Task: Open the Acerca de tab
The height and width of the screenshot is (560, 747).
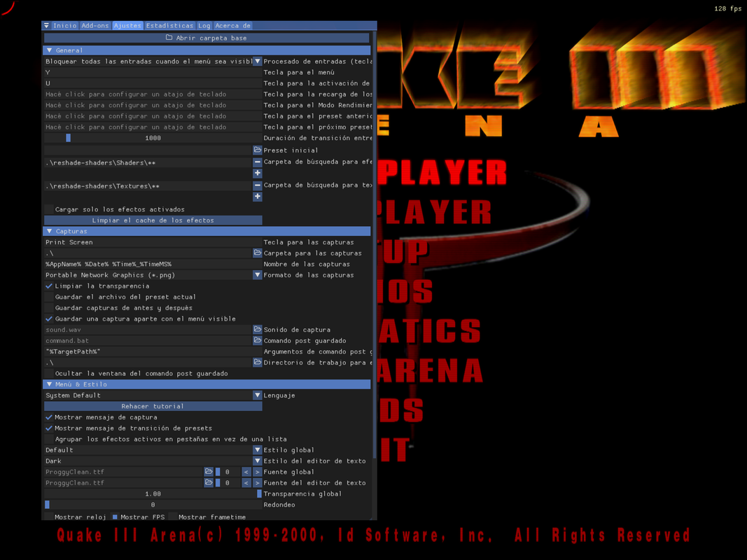Action: (232, 26)
